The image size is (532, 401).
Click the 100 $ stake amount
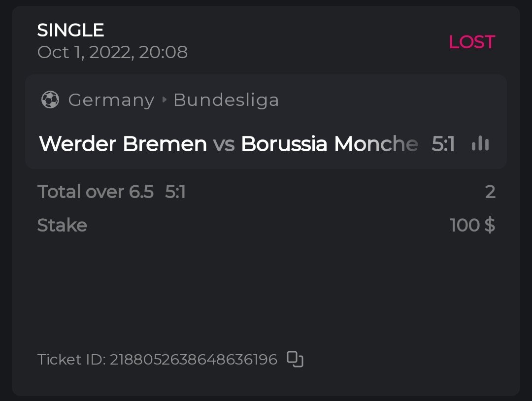pos(472,225)
